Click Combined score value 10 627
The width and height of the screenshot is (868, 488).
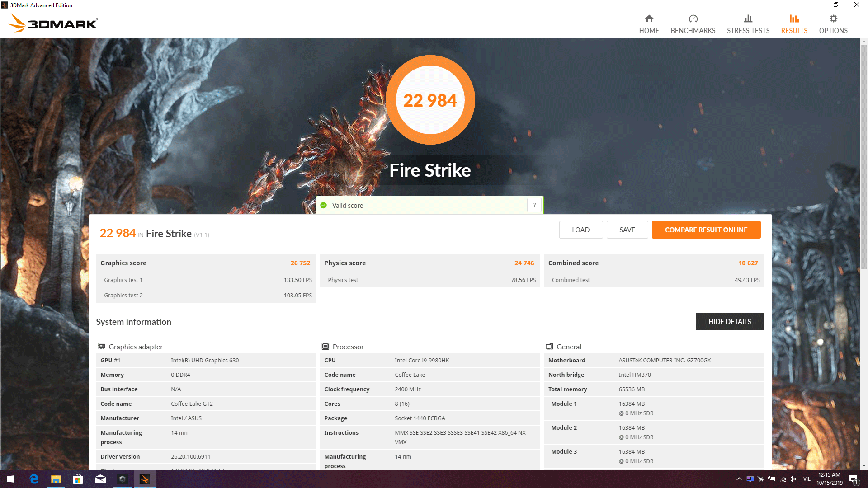point(748,263)
